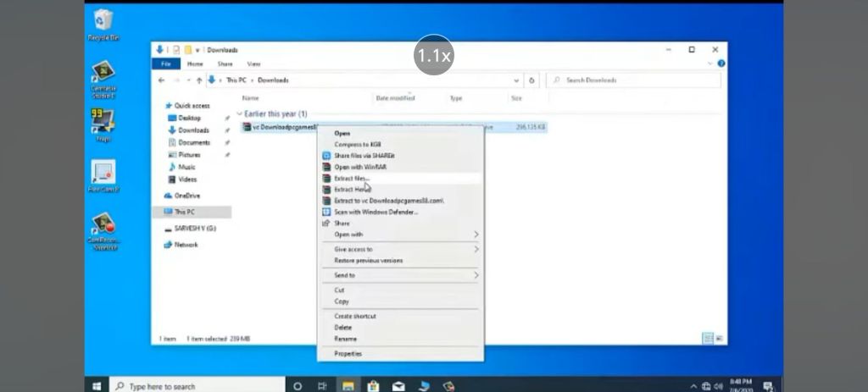Image resolution: width=868 pixels, height=392 pixels.
Task: Click the Task View taskbar icon
Action: pyautogui.click(x=322, y=386)
